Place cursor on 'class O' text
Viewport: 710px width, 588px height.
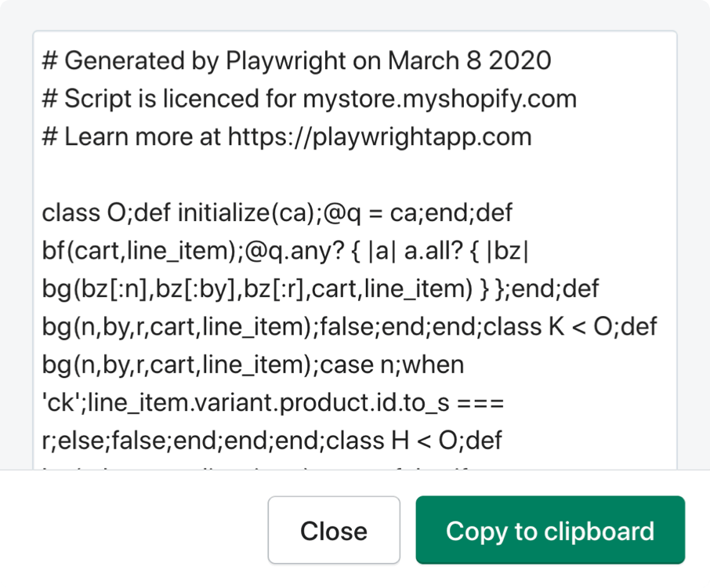pos(82,213)
